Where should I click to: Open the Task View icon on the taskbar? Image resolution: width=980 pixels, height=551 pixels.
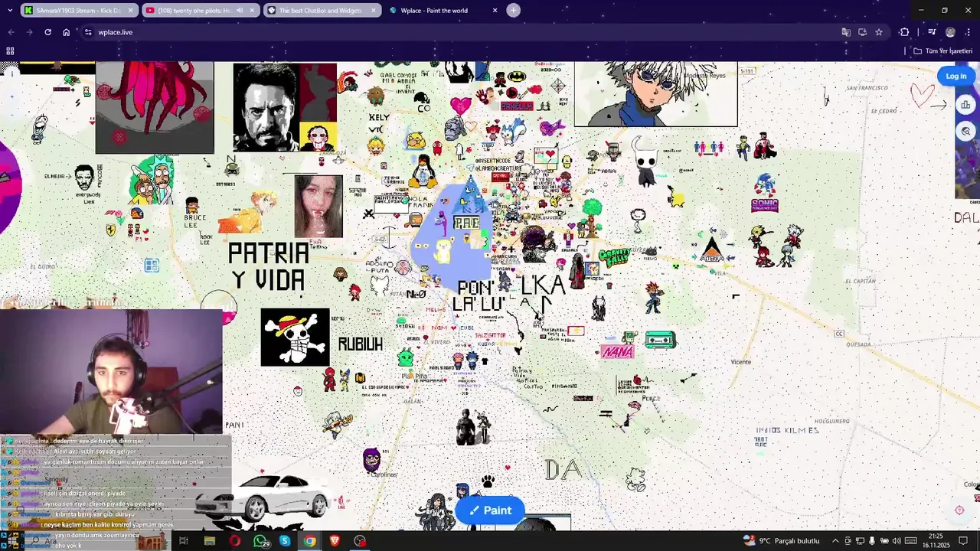pyautogui.click(x=183, y=541)
